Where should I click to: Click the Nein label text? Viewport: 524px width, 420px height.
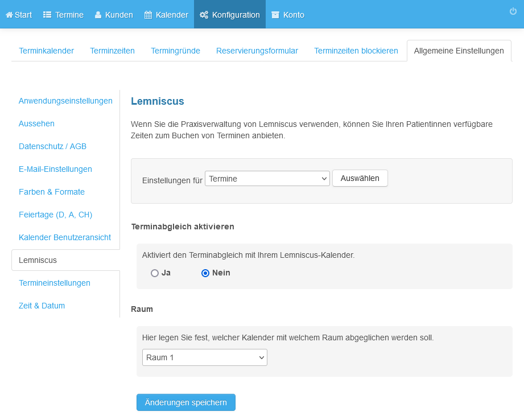pyautogui.click(x=221, y=273)
